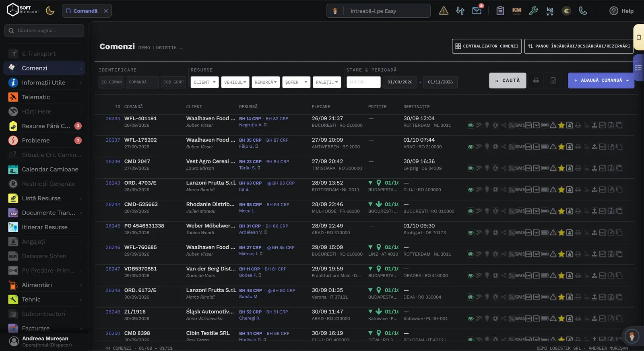The height and width of the screenshot is (351, 644).
Task: Open the Help link
Action: [622, 11]
